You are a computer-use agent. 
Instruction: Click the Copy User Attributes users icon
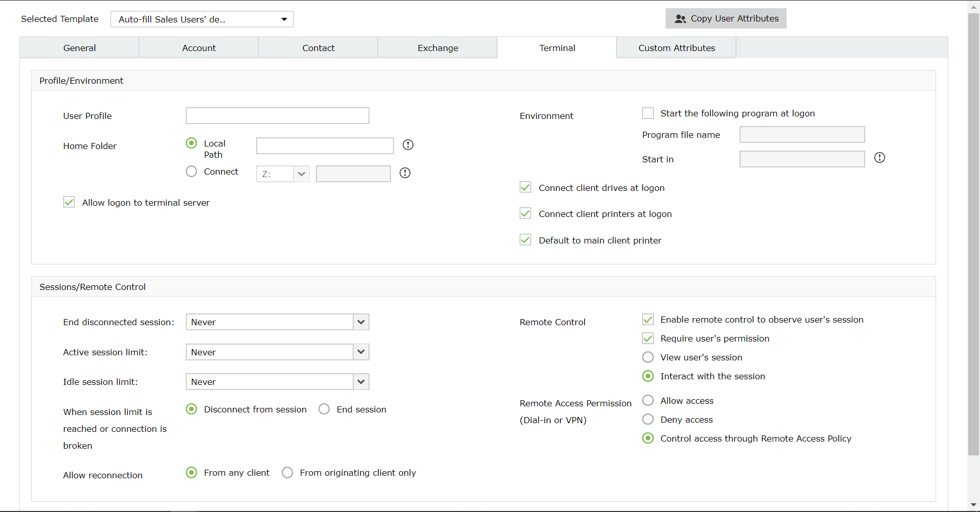pos(680,19)
